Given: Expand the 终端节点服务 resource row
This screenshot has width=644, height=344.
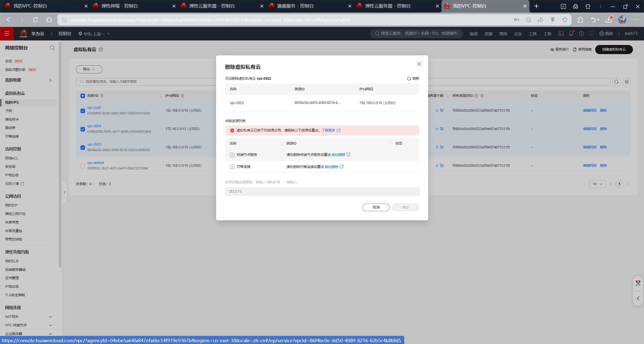Looking at the screenshot, I should click(232, 155).
